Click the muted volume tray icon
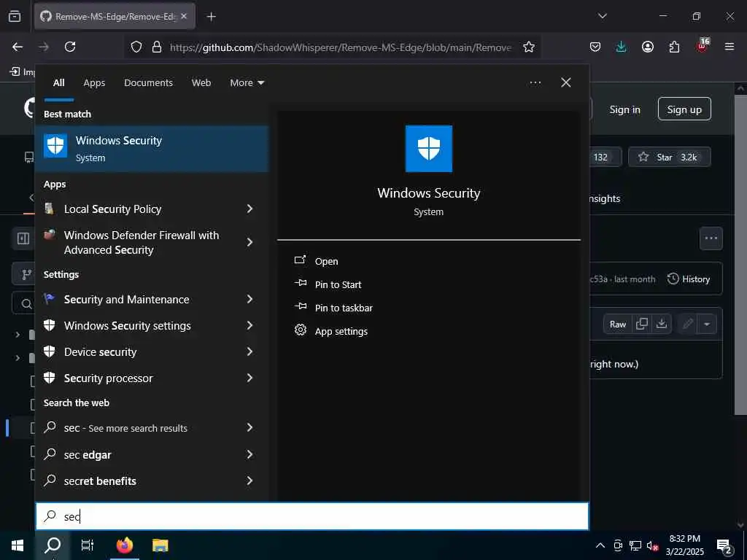 652,545
